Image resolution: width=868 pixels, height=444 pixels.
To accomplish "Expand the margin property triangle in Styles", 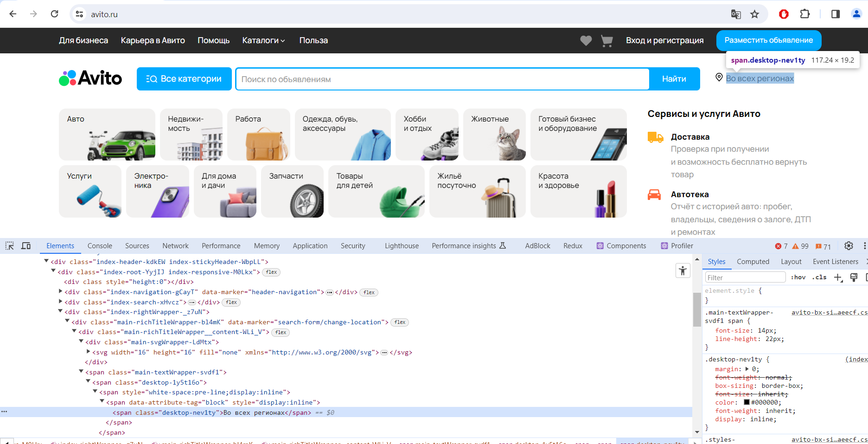I will tap(747, 369).
